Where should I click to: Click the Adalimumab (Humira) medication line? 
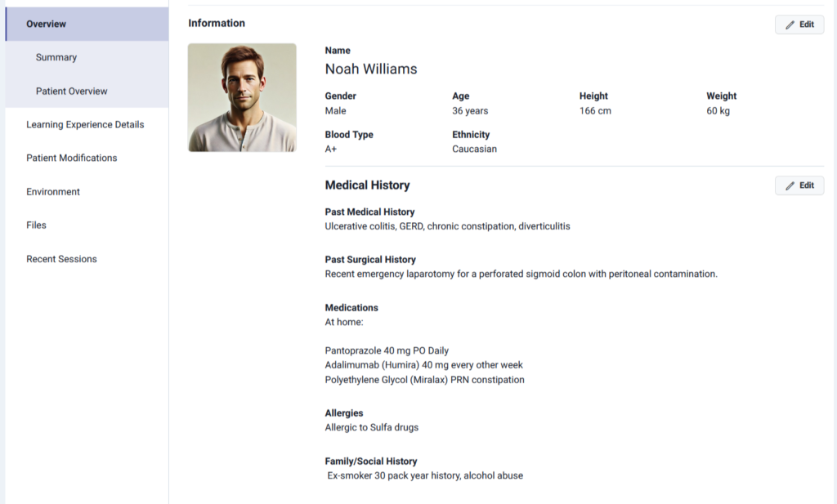coord(423,365)
